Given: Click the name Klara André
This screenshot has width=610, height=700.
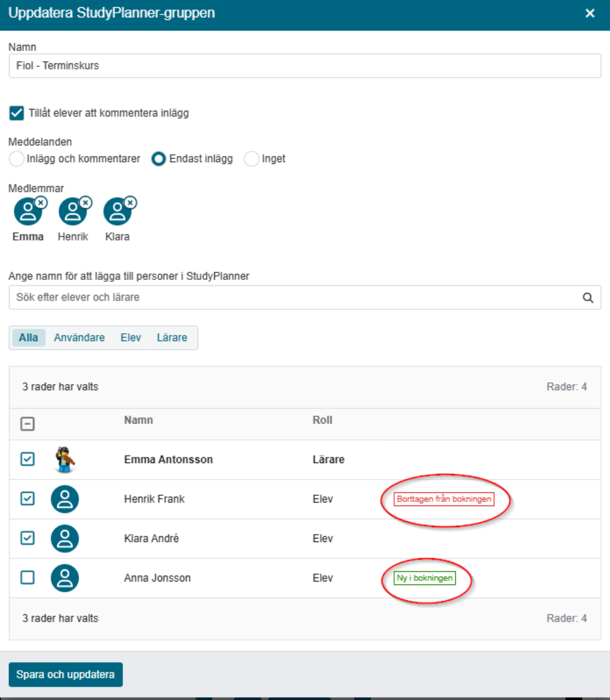Looking at the screenshot, I should pyautogui.click(x=151, y=538).
